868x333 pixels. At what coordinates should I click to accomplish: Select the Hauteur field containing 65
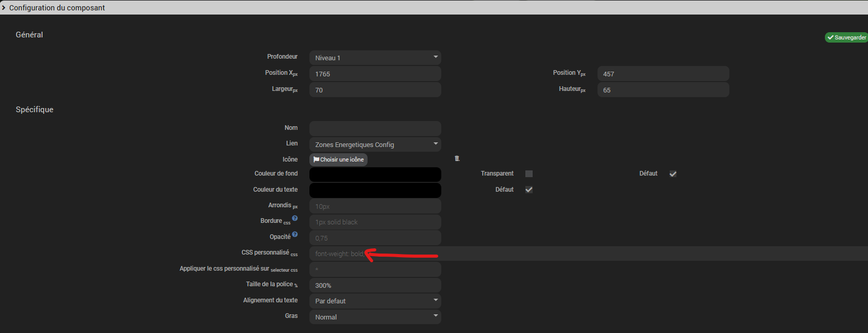point(663,90)
